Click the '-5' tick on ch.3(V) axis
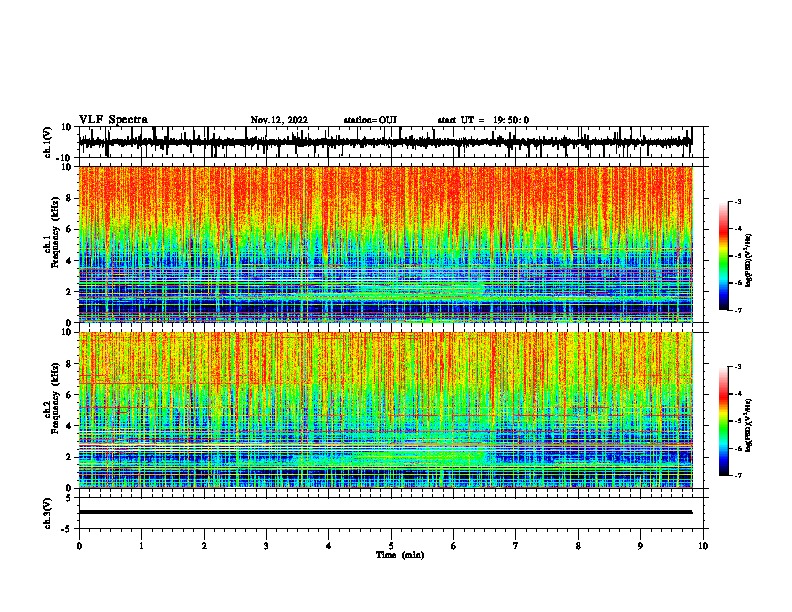 click(67, 529)
